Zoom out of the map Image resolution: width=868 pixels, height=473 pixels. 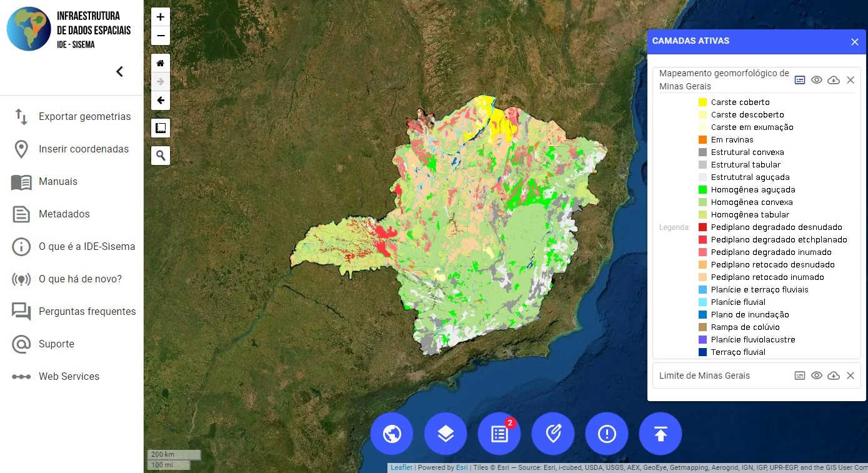pyautogui.click(x=161, y=36)
